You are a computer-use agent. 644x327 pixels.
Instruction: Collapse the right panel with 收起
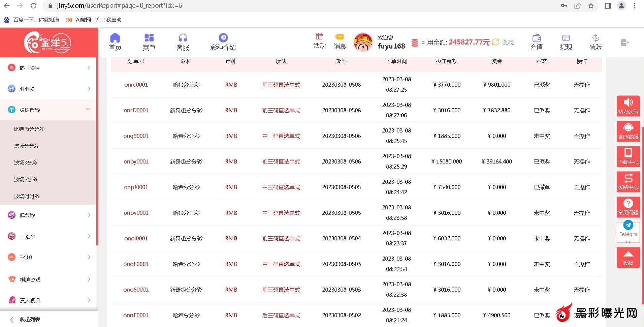pyautogui.click(x=628, y=258)
